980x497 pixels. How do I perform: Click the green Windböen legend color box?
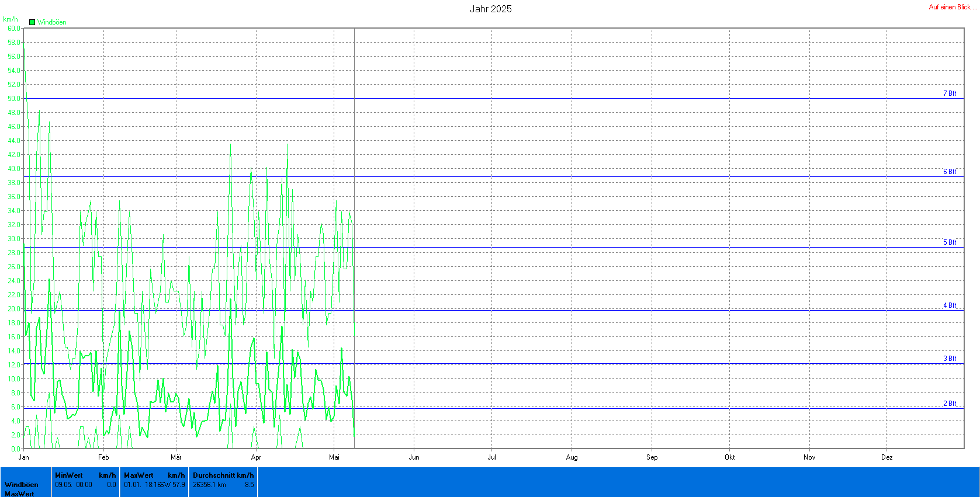coord(32,22)
